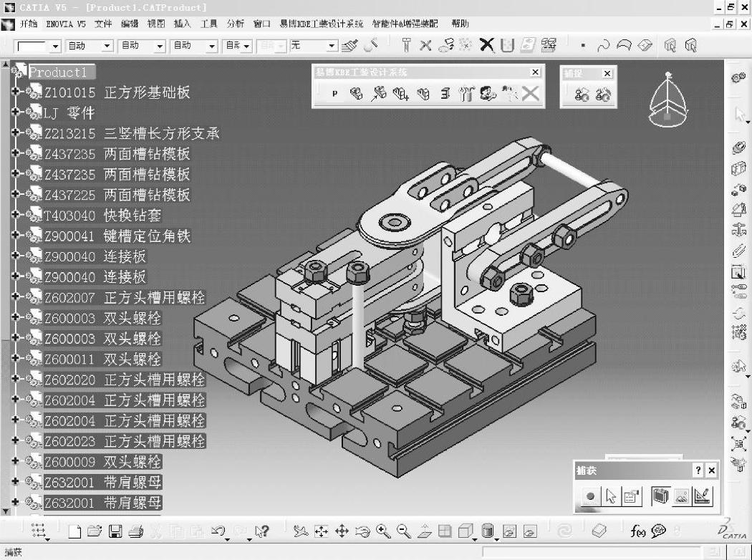Activate Fly mode airplane icon

coord(301,531)
